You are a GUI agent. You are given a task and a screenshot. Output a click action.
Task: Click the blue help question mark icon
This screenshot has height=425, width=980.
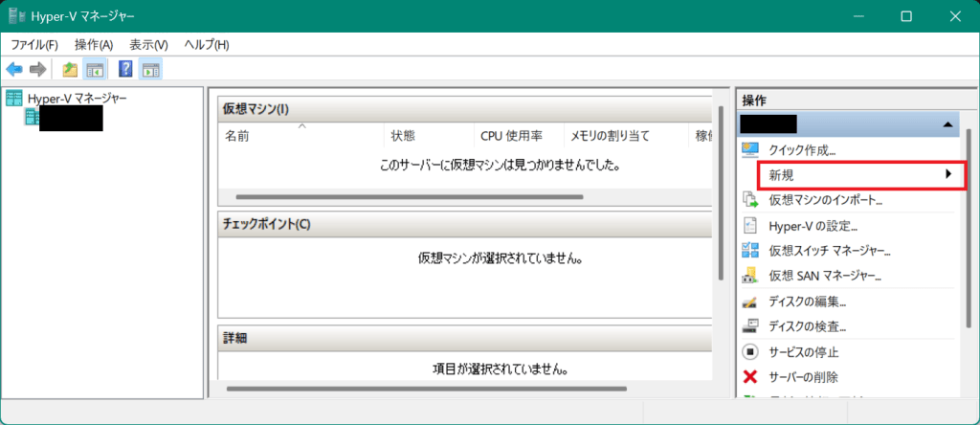125,69
